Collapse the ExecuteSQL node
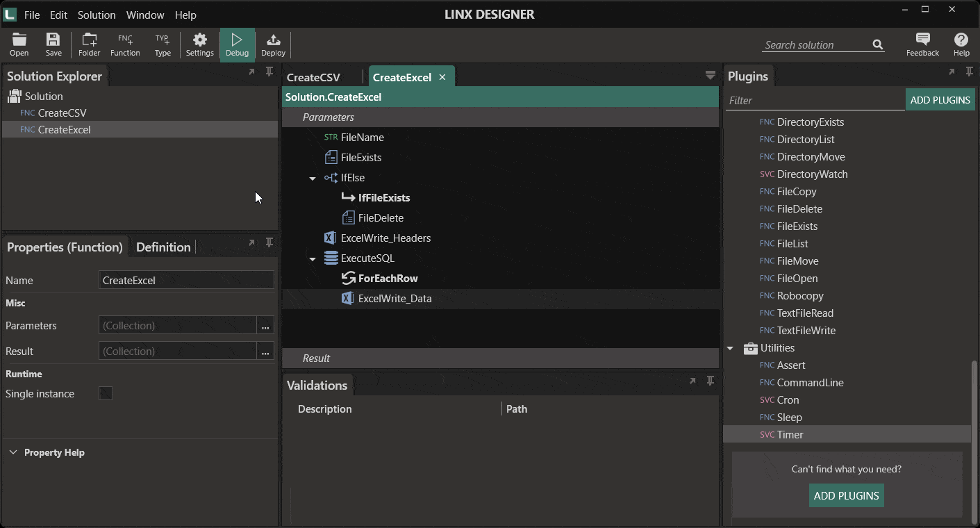 point(313,259)
